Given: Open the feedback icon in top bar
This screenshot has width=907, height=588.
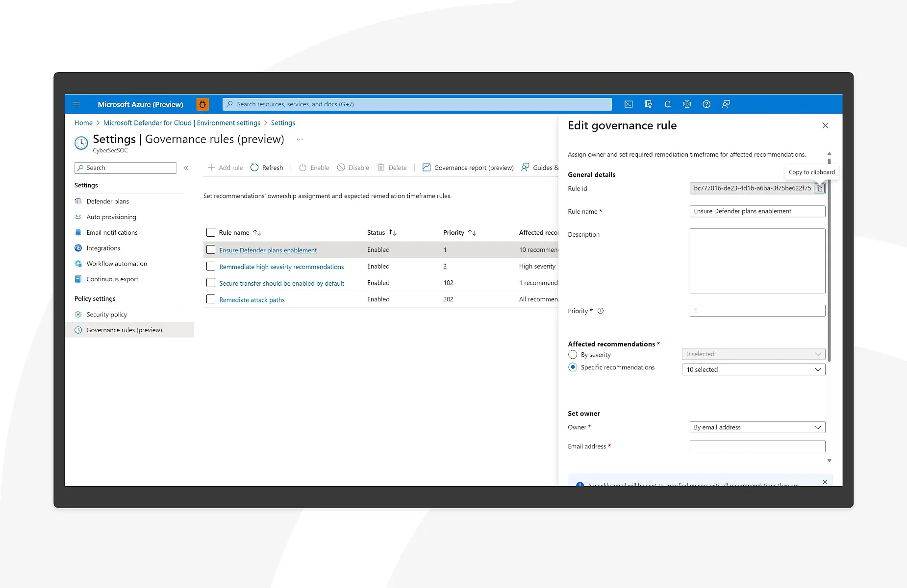Looking at the screenshot, I should coord(726,104).
